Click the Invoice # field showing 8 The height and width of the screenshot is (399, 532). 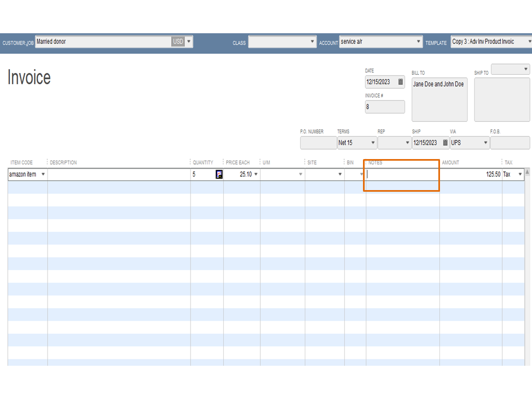coord(385,107)
